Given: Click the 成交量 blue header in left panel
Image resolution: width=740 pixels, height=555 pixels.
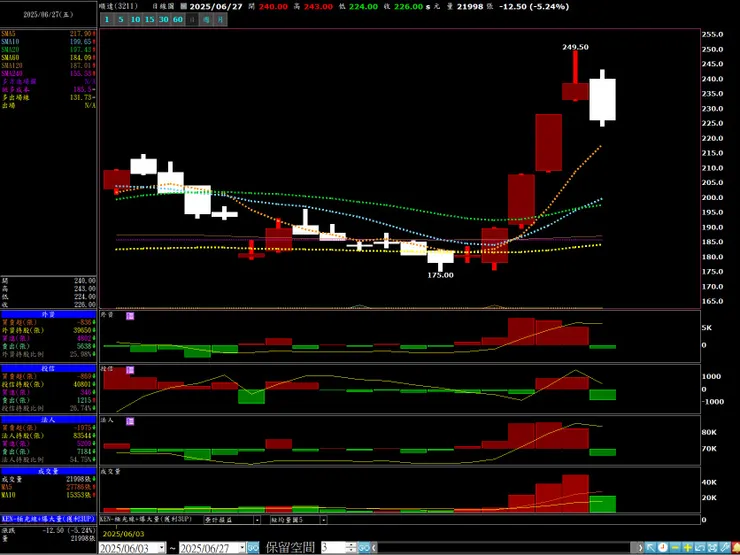Looking at the screenshot, I should [x=49, y=471].
